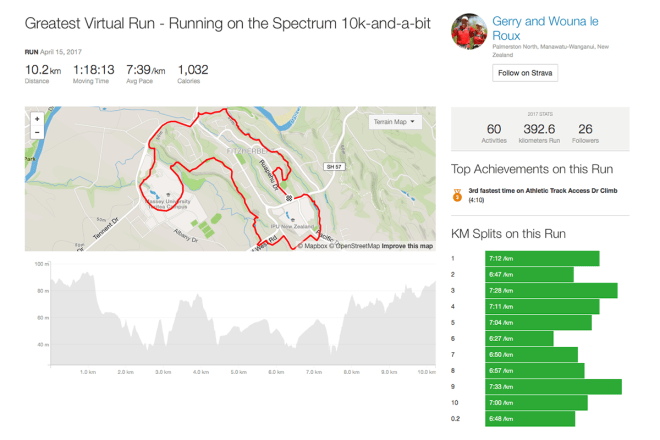The image size is (660, 440).
Task: Select the KM 6 split bar
Action: [x=520, y=338]
